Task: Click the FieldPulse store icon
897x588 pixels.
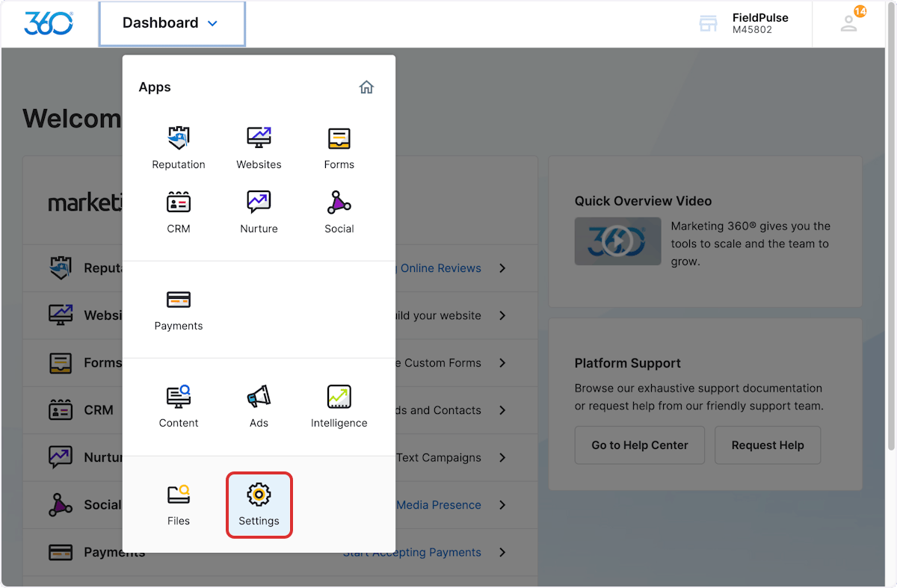Action: pyautogui.click(x=708, y=23)
